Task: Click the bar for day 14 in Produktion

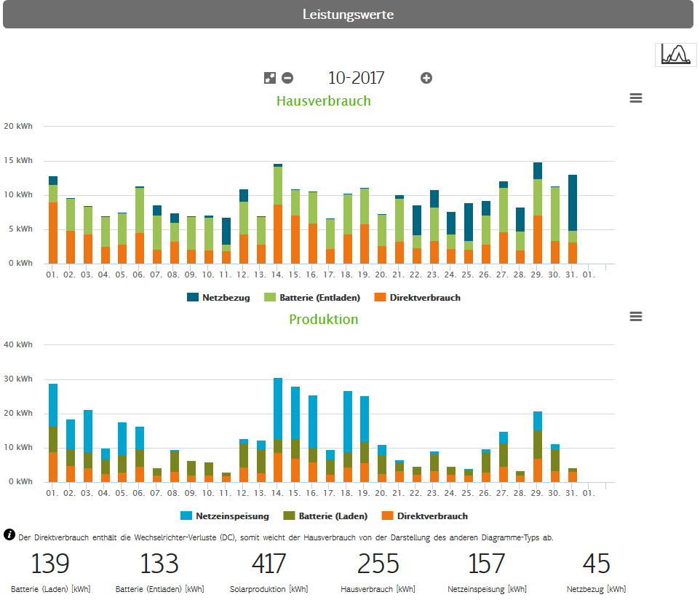Action: 278,430
